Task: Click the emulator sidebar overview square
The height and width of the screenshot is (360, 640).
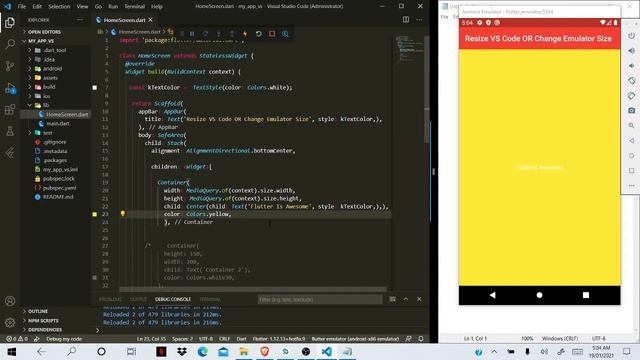Action: (x=631, y=171)
